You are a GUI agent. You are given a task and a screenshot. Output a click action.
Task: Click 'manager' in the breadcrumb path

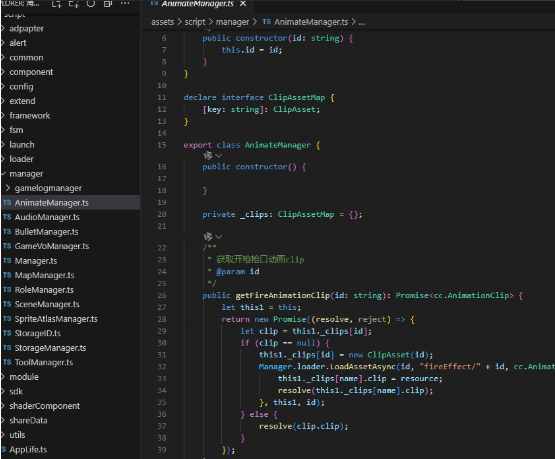pyautogui.click(x=232, y=22)
